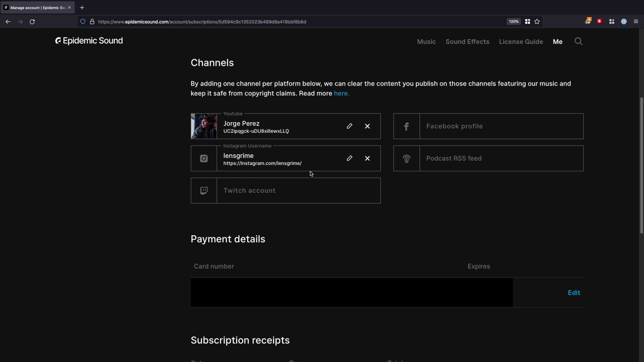This screenshot has width=644, height=362.
Task: Click the tracking protection shield icon
Action: point(83,22)
